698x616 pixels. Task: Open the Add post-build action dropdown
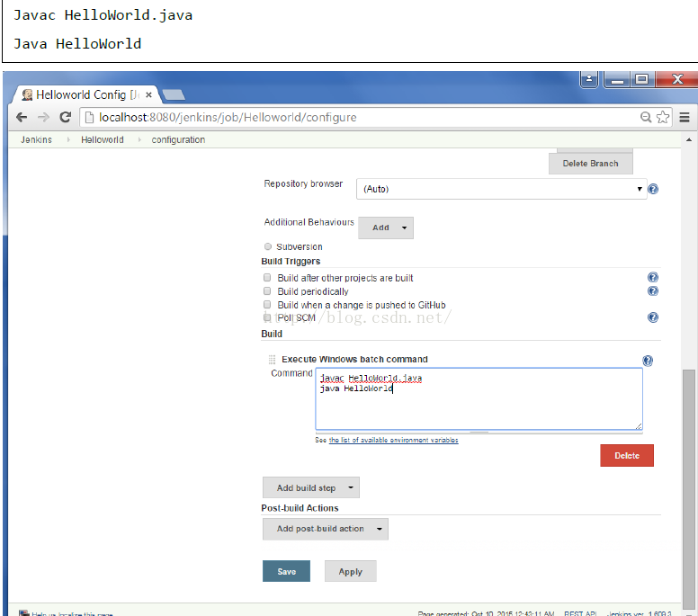click(326, 529)
